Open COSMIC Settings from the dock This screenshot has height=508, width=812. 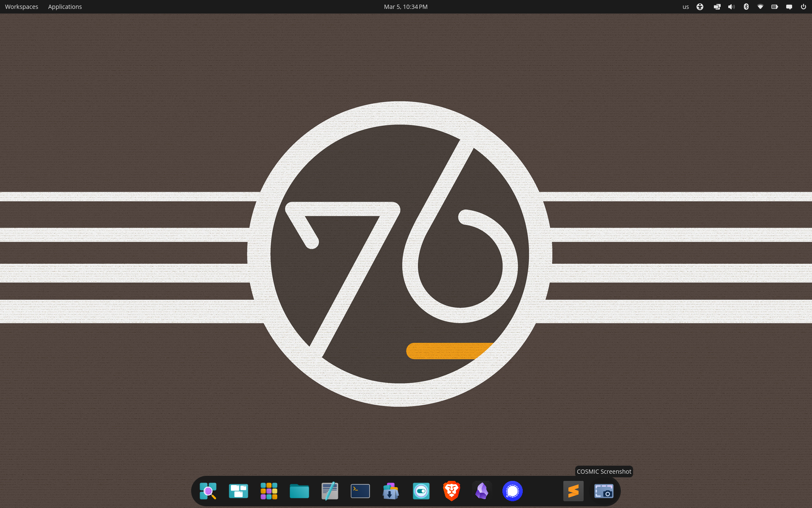(421, 491)
